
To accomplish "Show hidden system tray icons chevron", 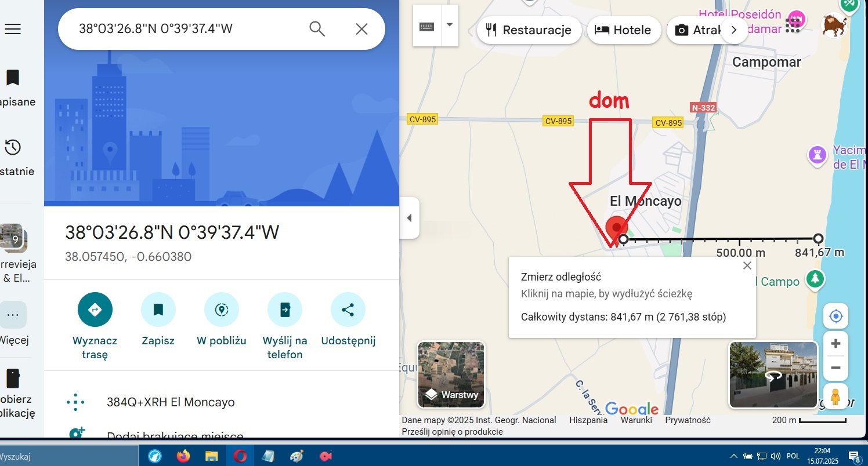I will 733,456.
